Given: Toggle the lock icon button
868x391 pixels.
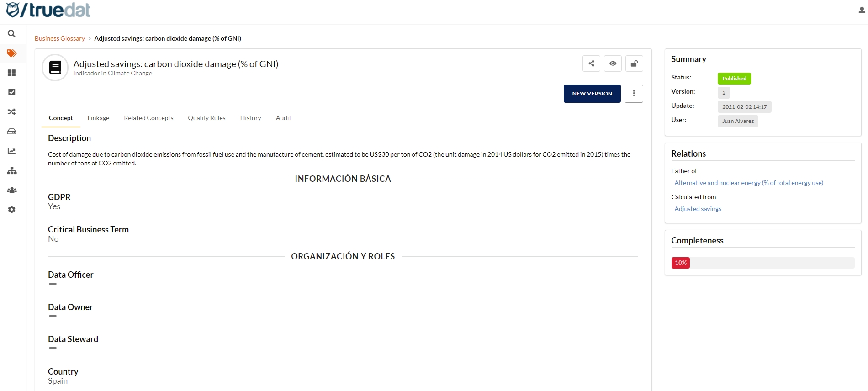Looking at the screenshot, I should (x=634, y=63).
